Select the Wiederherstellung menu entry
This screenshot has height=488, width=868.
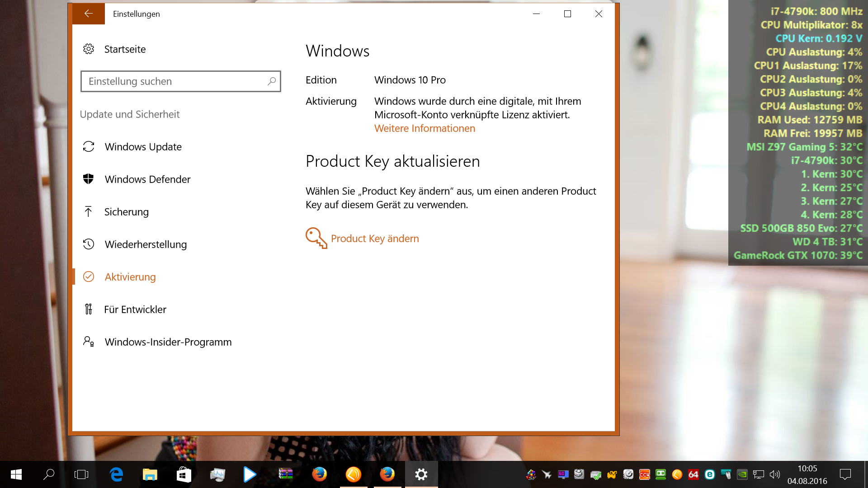(146, 244)
